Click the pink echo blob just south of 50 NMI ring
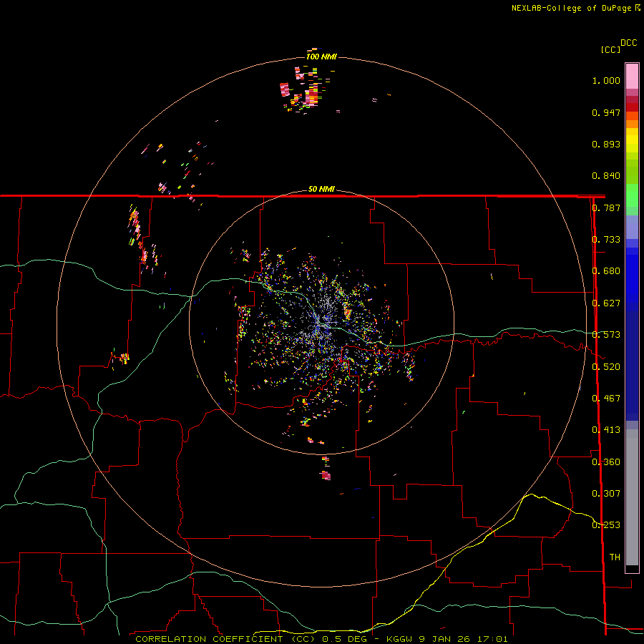Viewport: 644px width, 644px height. coord(326,475)
